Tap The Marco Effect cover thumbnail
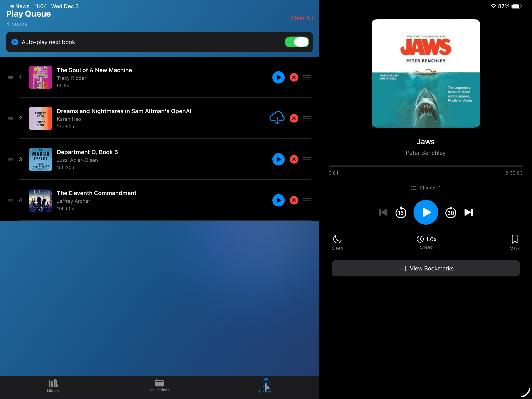The width and height of the screenshot is (532, 399). coord(41,159)
